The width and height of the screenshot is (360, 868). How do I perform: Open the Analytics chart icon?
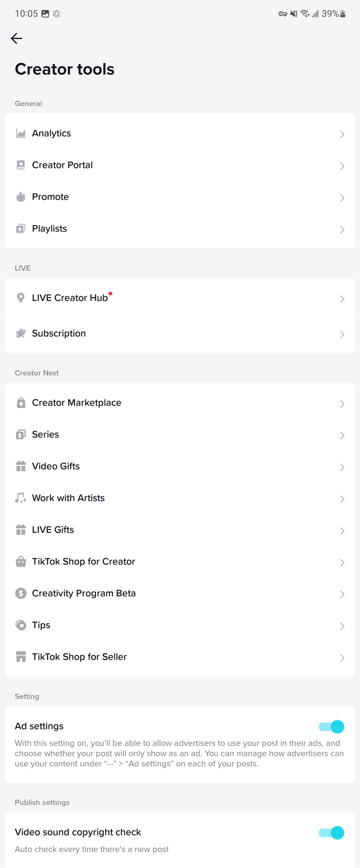coord(21,133)
